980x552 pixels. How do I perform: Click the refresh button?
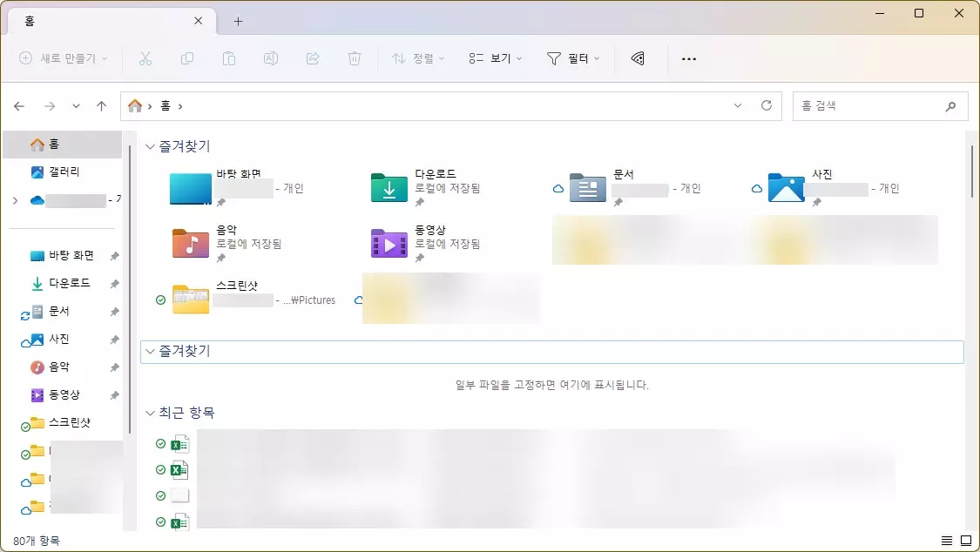click(x=767, y=105)
